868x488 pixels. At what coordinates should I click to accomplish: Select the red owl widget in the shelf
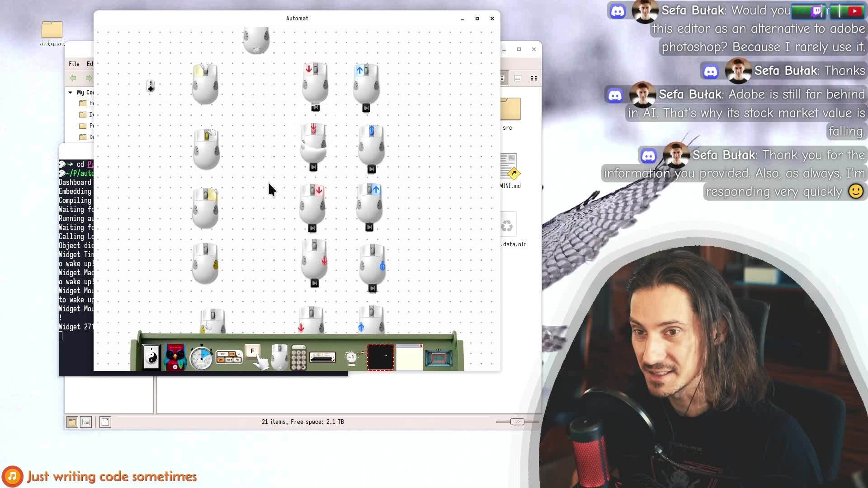point(175,357)
